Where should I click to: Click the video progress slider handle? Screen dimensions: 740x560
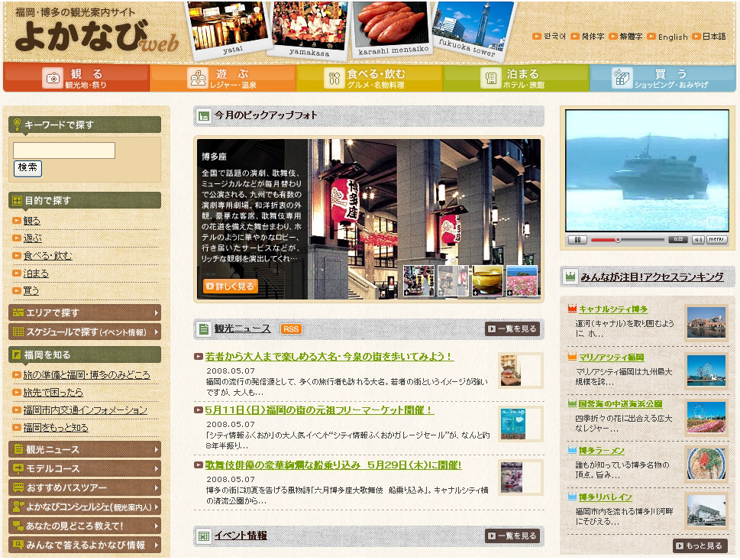coord(618,239)
